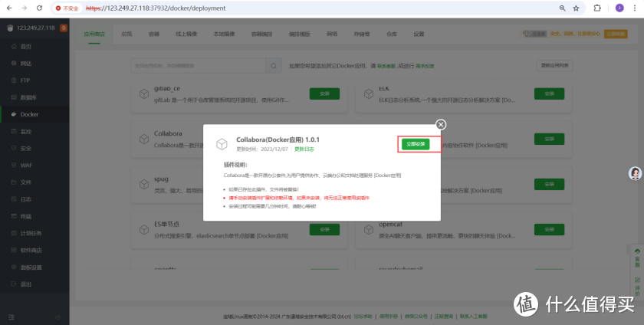
Task: Switch to the 总览 tab
Action: (x=127, y=34)
